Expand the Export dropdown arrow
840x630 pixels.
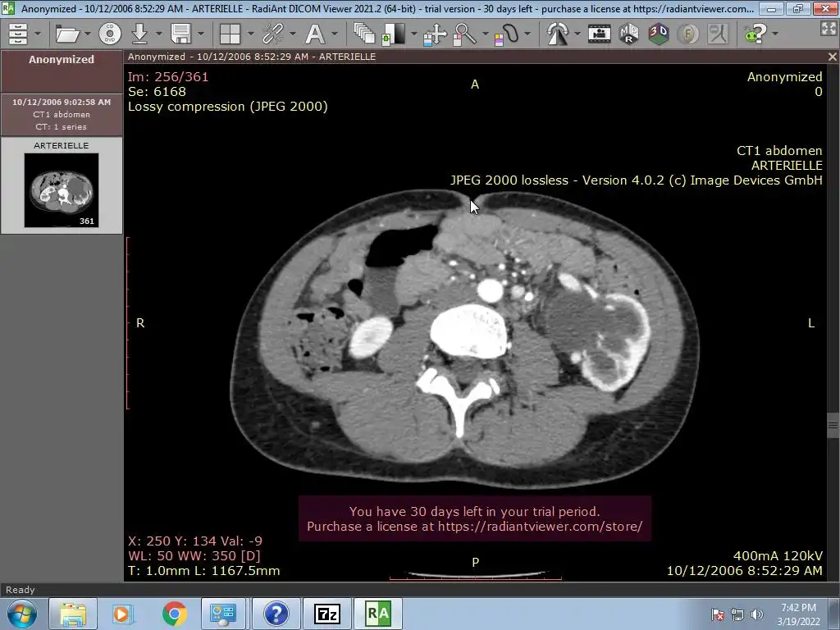coord(201,34)
